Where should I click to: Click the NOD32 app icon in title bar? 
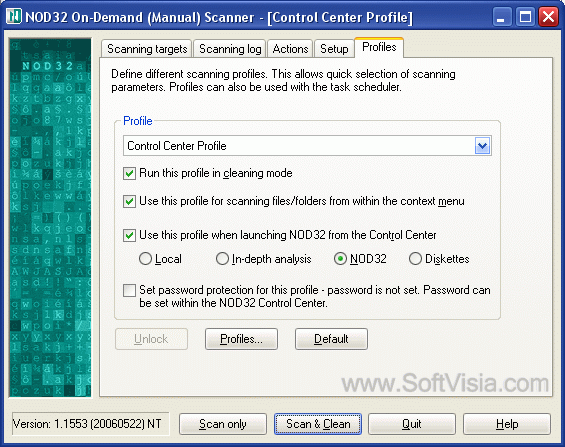(14, 17)
